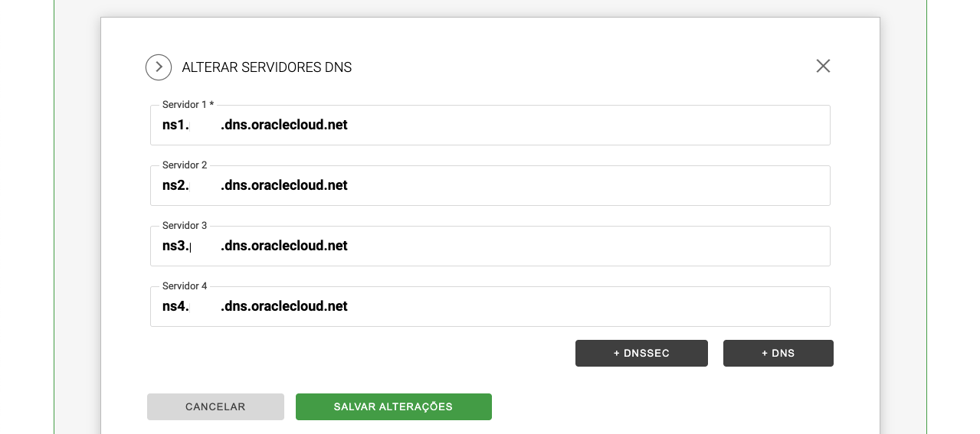Save with Salvar Alterações button

click(x=393, y=407)
